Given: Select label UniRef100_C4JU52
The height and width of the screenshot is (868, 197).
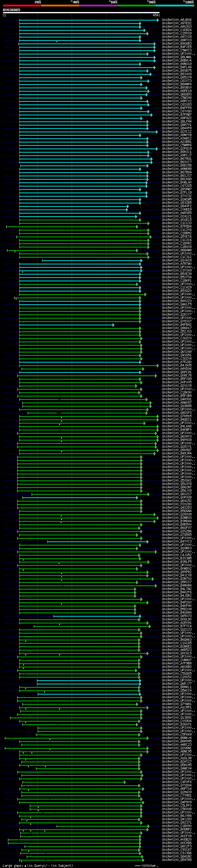Looking at the screenshot, I should (x=177, y=555).
